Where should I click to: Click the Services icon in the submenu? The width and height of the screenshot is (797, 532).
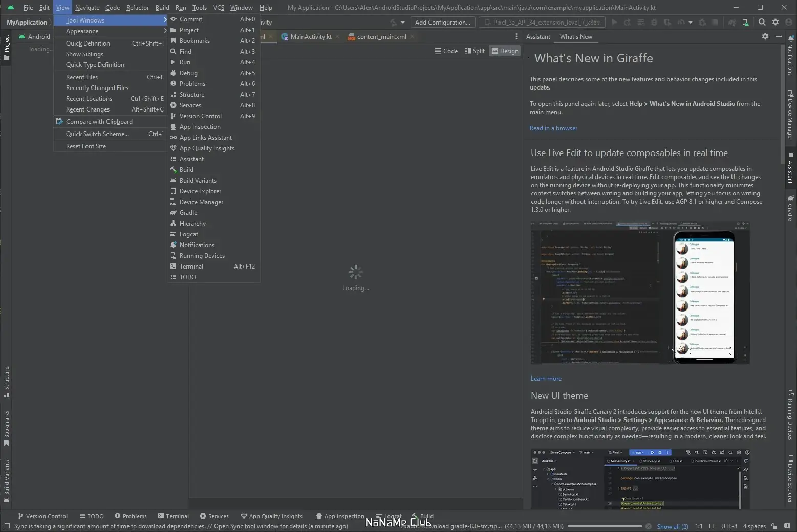pyautogui.click(x=174, y=105)
